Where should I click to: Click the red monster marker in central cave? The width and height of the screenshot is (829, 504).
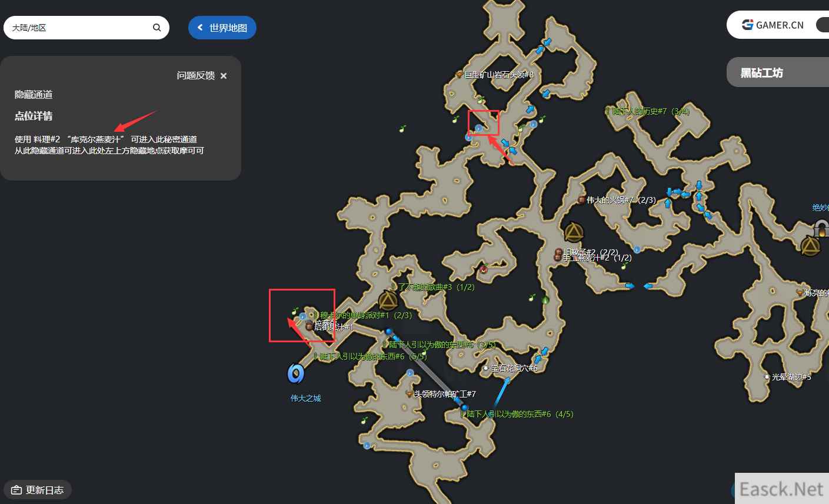click(484, 269)
